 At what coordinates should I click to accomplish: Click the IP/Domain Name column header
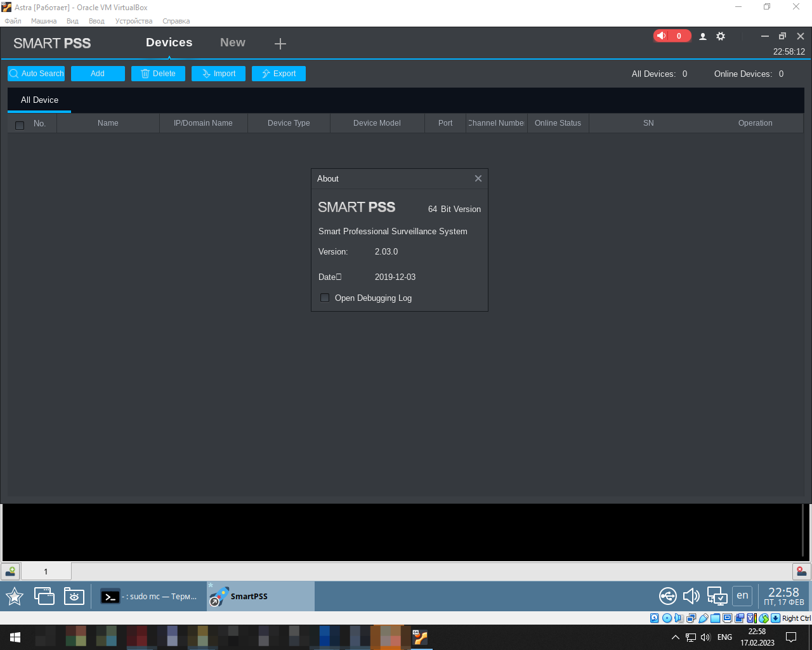(203, 123)
